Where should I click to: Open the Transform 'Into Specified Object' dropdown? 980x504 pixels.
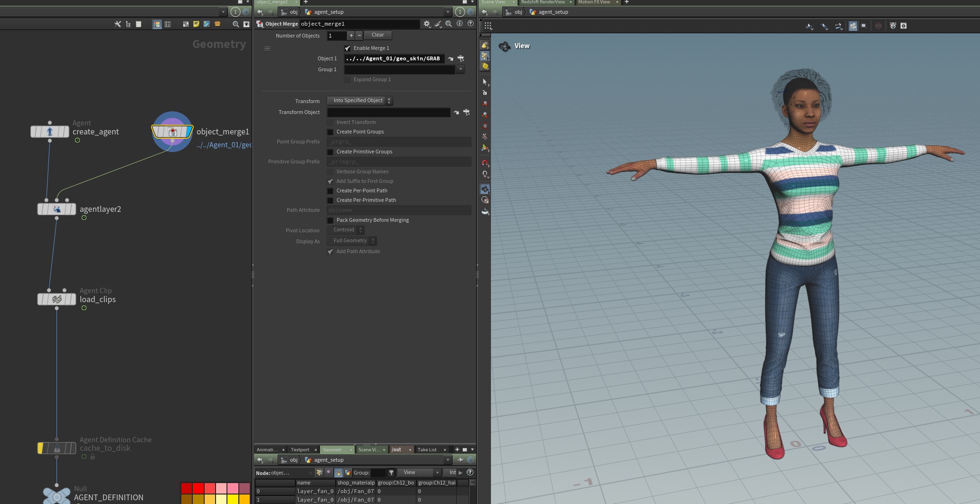click(x=360, y=101)
